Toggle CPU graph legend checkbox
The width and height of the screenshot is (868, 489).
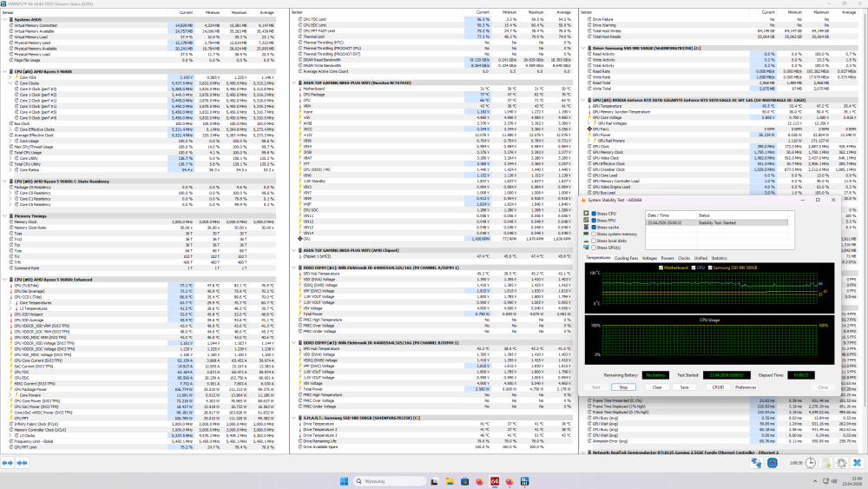[694, 268]
